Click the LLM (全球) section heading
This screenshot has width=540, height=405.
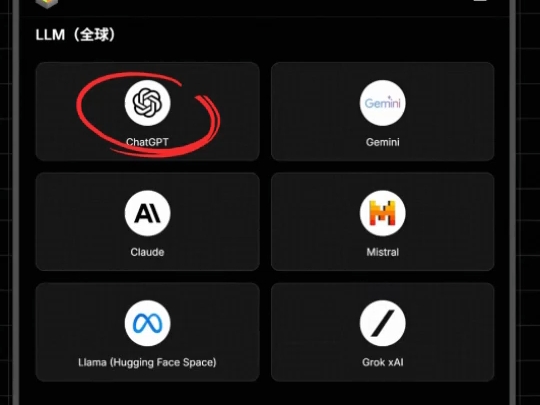click(x=75, y=35)
